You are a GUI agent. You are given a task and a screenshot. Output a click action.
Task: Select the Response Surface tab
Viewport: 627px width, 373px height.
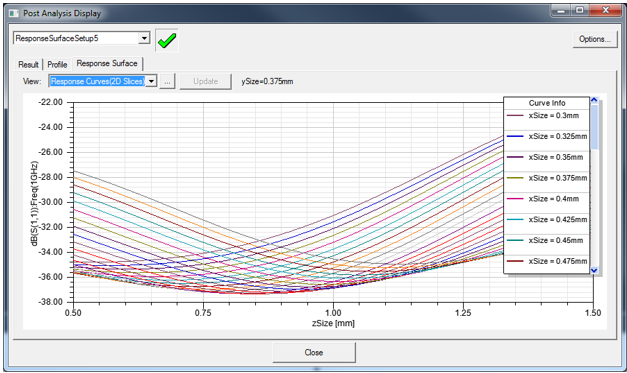[x=107, y=64]
